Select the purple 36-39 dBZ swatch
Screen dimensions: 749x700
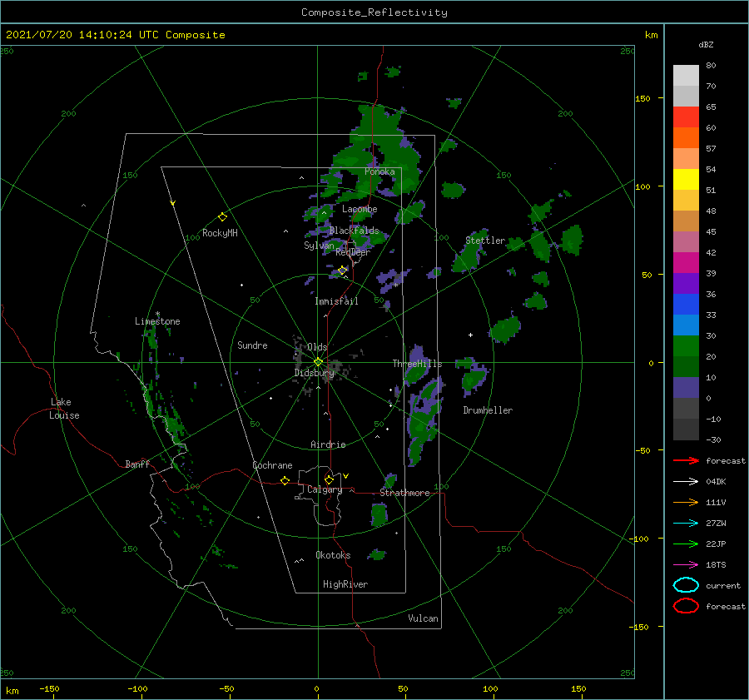pos(686,284)
